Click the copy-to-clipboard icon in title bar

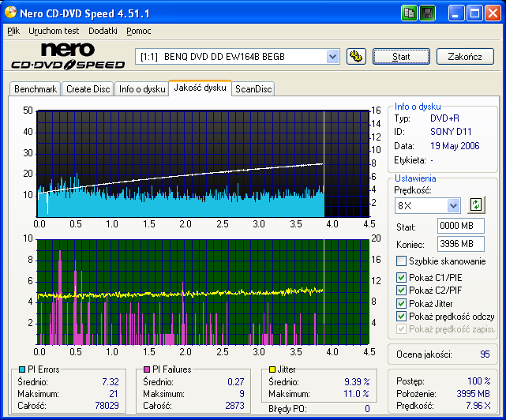coord(409,13)
